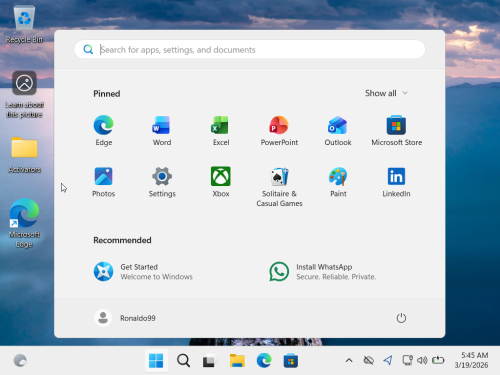Open the LinkedIn pinned app
500x375 pixels.
pos(396,182)
